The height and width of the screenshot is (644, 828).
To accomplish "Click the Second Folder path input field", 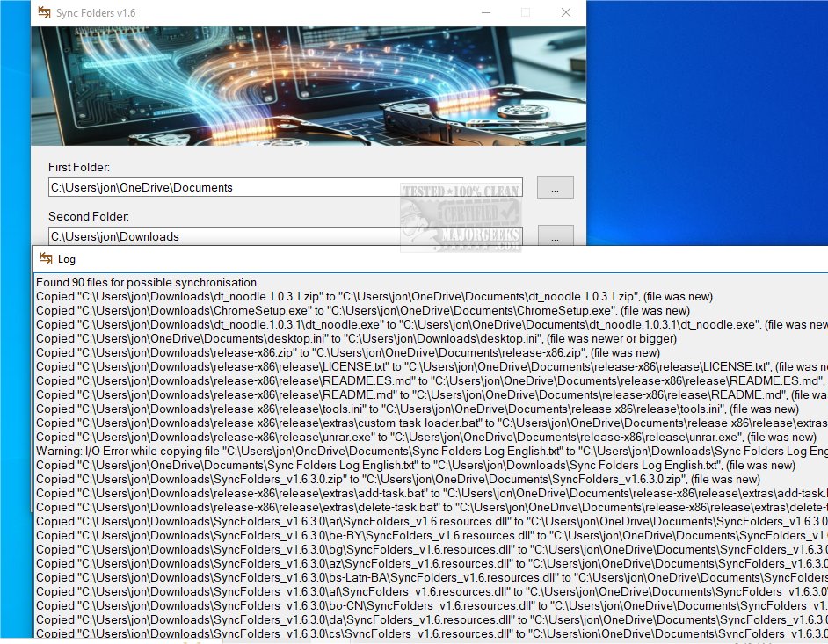I will click(x=285, y=236).
